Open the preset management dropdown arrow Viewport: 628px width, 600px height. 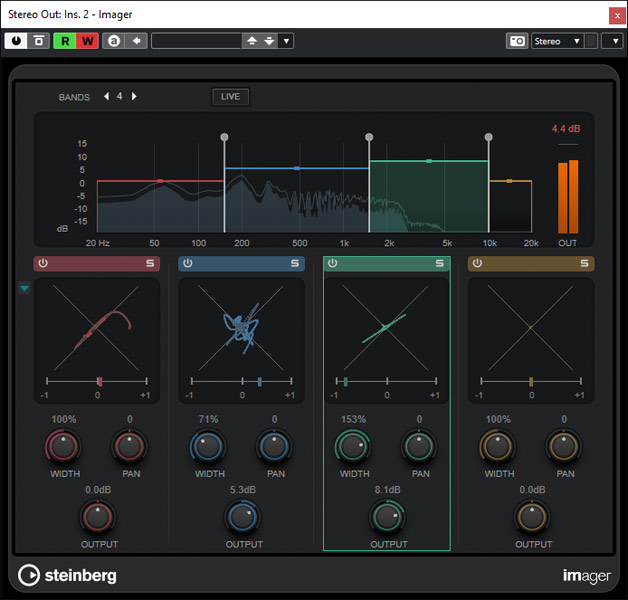click(287, 41)
